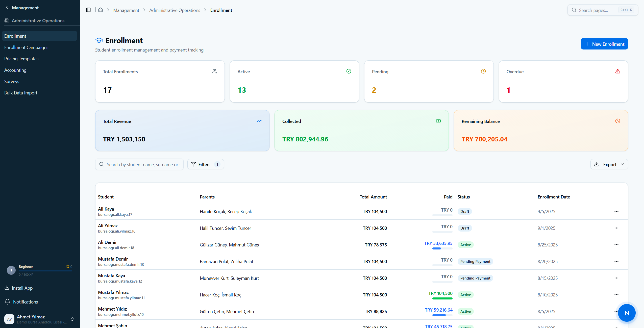Screen dimensions: 644x328
Task: Click the download icon on Export
Action: (x=596, y=164)
